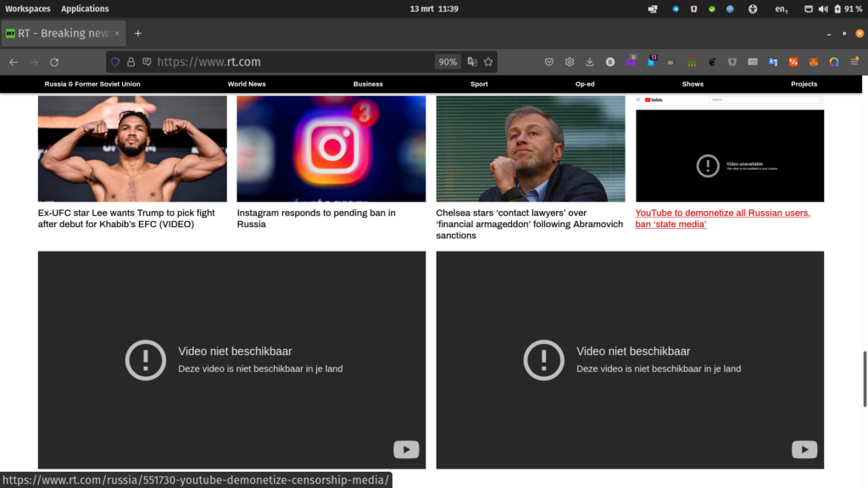Screen dimensions: 868x488
Task: Click the multicolor Q extension icon
Action: tap(834, 62)
